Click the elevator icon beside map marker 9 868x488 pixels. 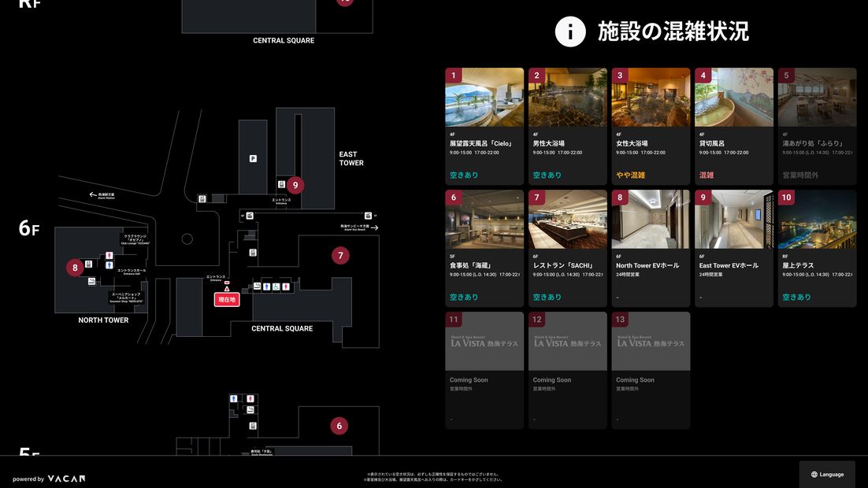281,184
